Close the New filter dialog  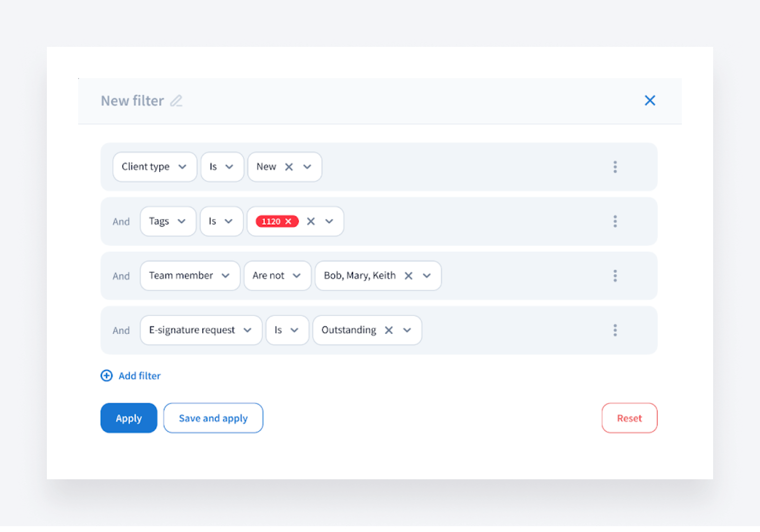(x=650, y=101)
